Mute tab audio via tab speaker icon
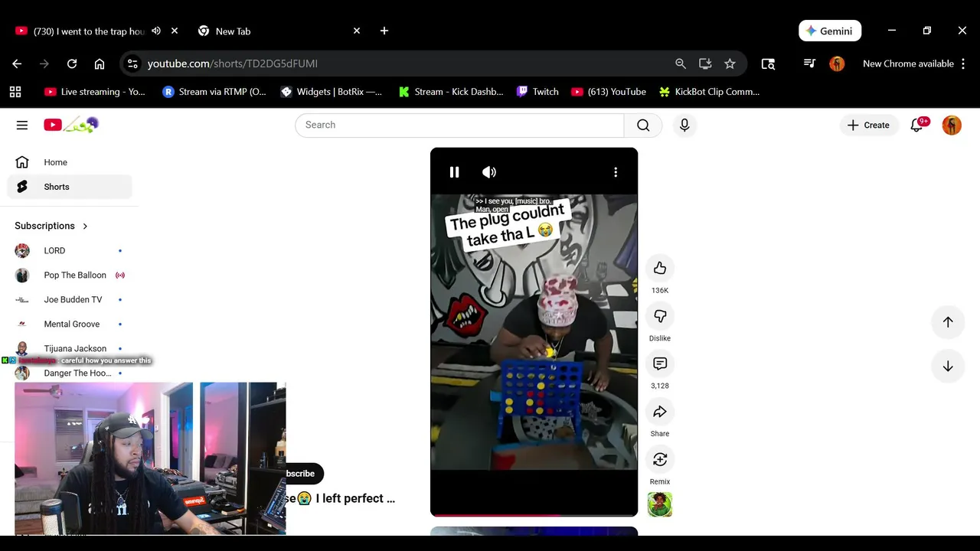The image size is (980, 551). tap(156, 31)
